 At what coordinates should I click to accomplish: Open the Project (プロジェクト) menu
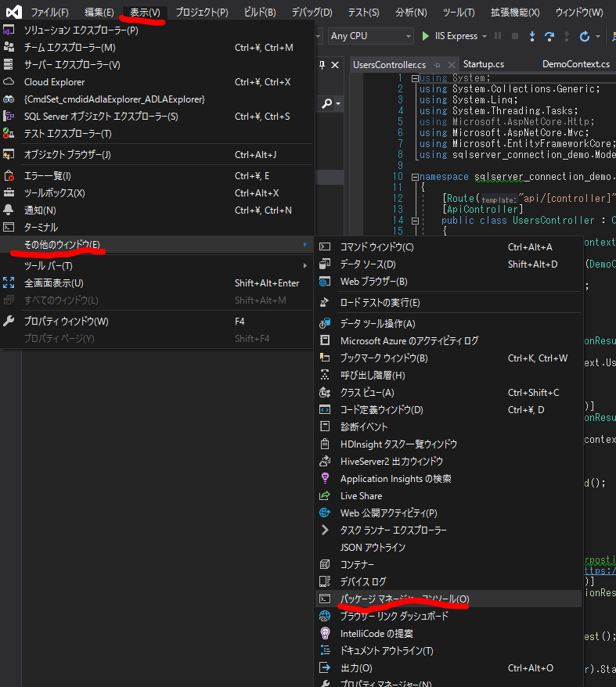202,13
